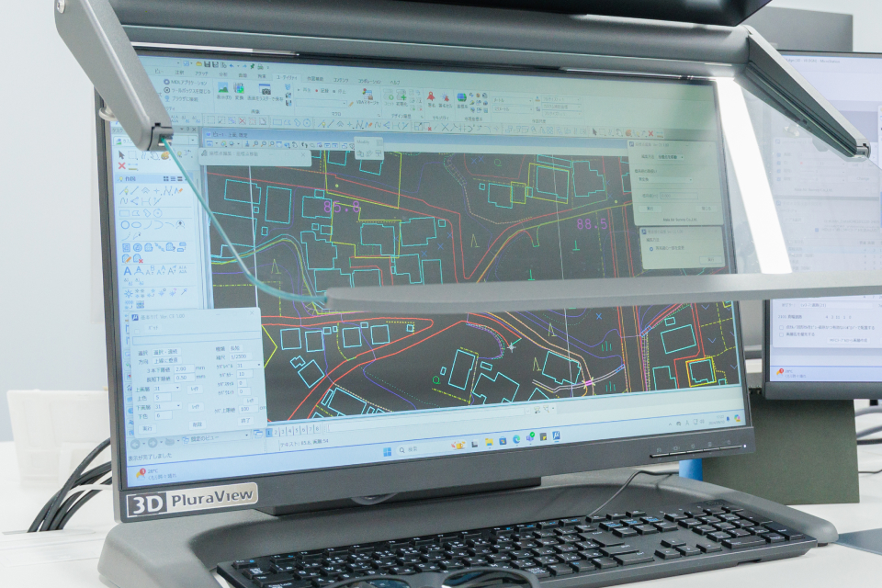
Task: Click 閉じる in the upper-right dialog
Action: click(707, 209)
